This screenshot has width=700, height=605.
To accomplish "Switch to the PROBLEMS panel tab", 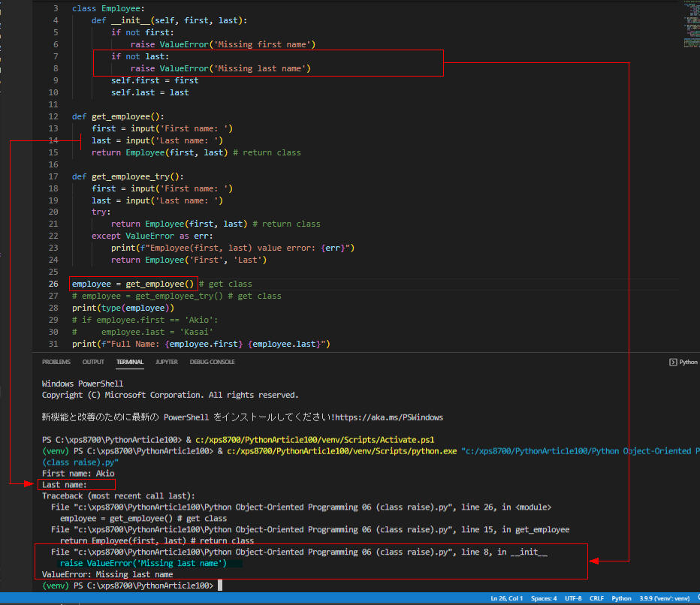I will point(56,362).
